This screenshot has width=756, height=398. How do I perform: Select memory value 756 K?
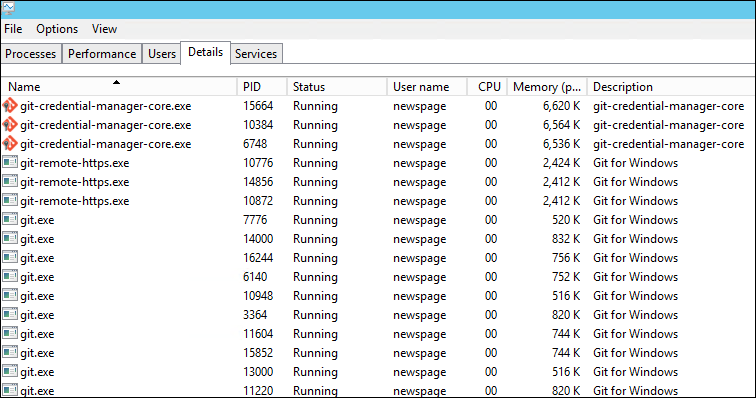pos(566,258)
